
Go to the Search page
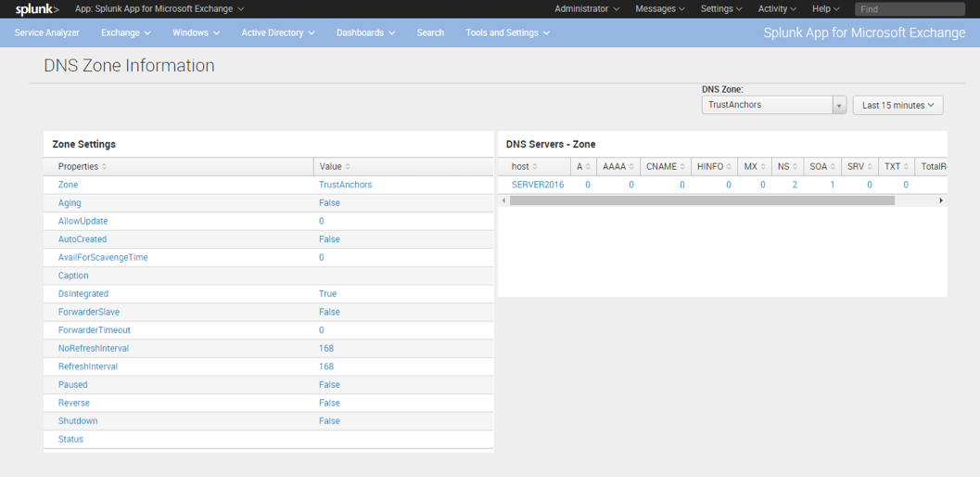click(430, 32)
